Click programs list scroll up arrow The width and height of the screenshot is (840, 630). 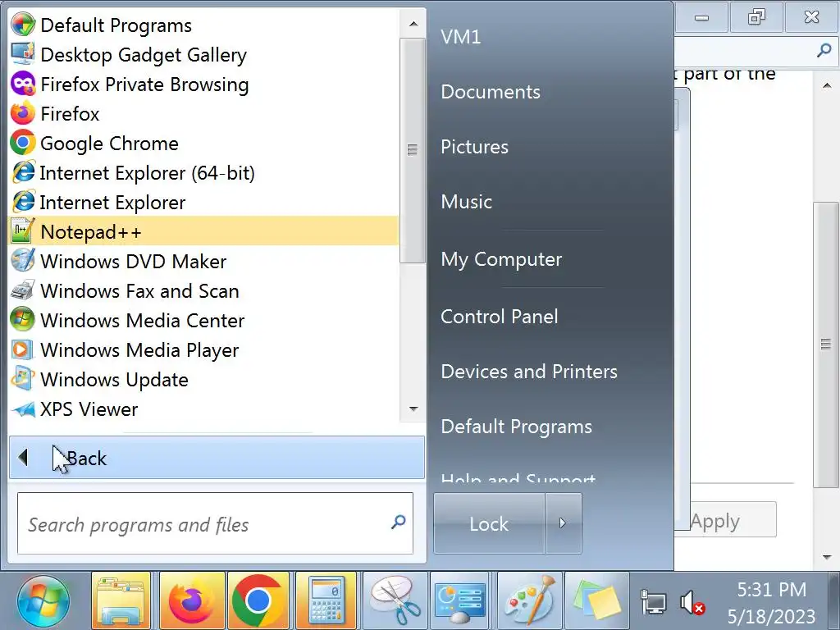click(x=413, y=24)
